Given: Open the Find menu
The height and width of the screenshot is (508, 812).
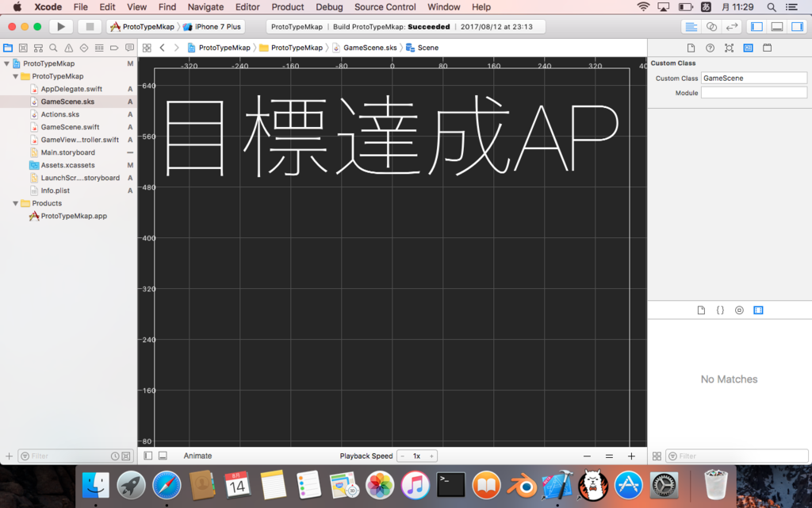Looking at the screenshot, I should [167, 6].
